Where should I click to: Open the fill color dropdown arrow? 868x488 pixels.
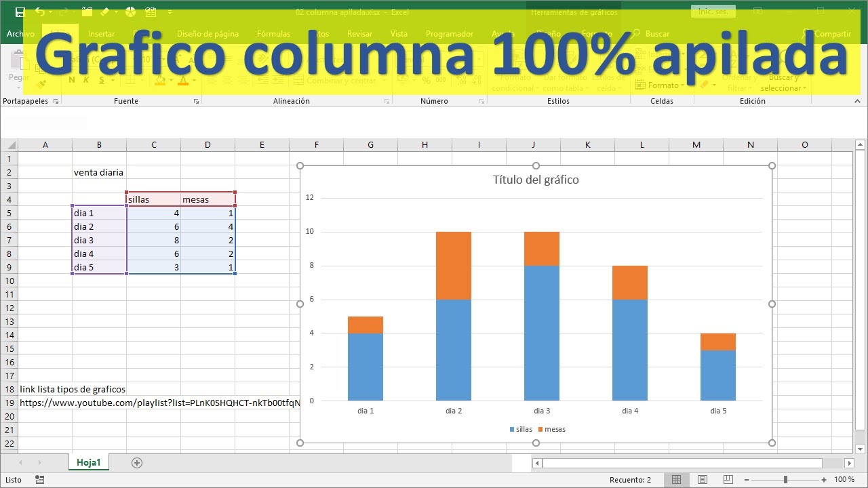[170, 80]
